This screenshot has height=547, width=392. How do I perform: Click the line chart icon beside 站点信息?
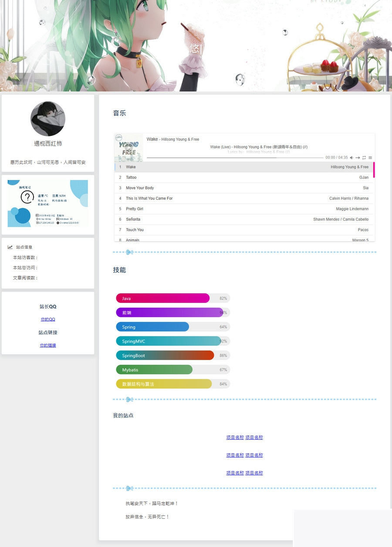(x=10, y=247)
